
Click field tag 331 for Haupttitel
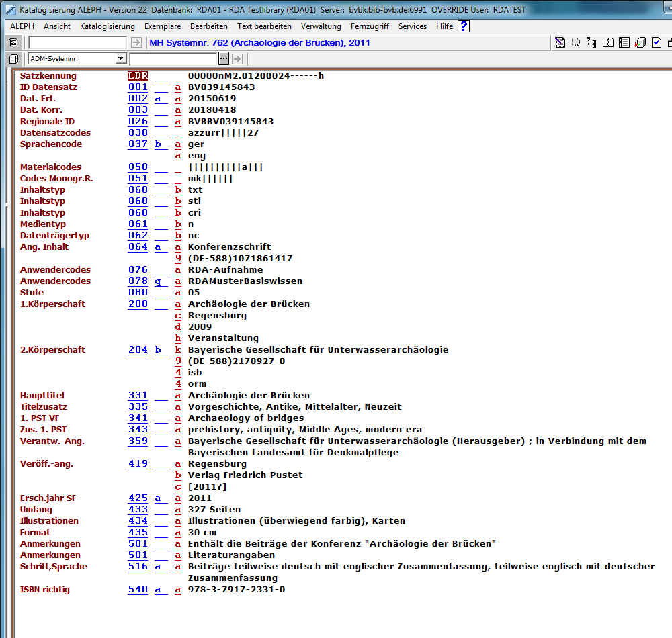pyautogui.click(x=138, y=396)
